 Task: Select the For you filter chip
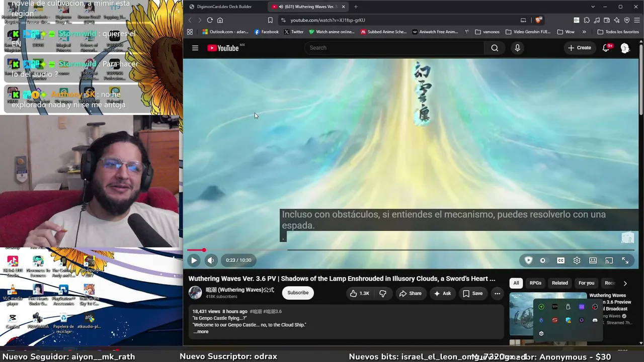coord(586,283)
